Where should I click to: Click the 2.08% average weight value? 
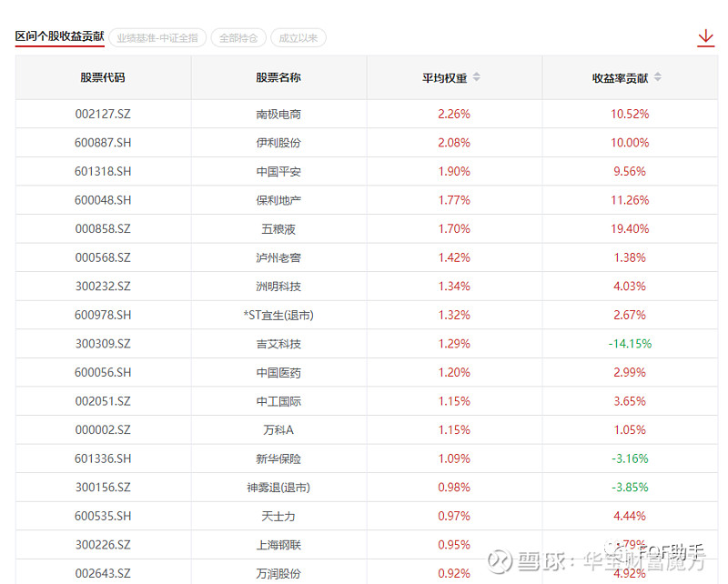click(454, 143)
